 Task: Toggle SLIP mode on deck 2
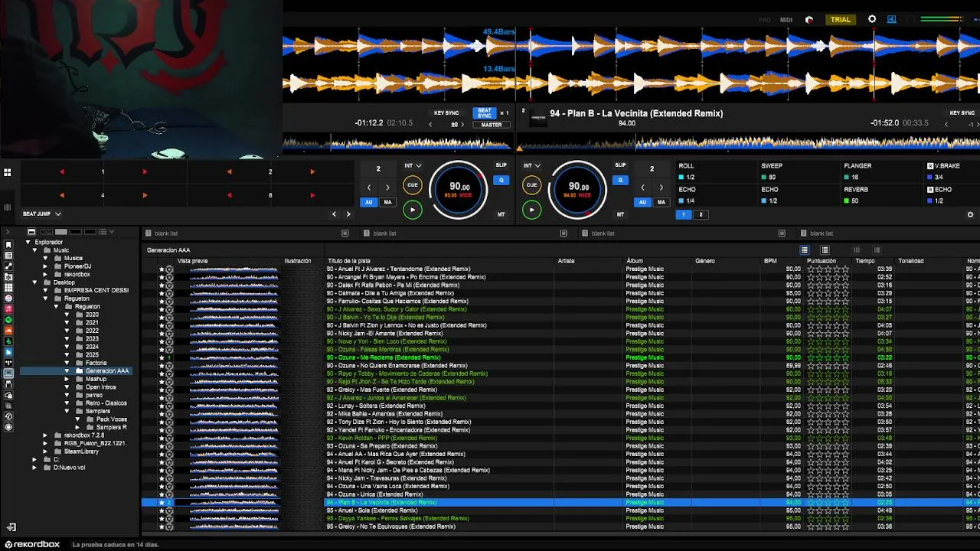click(x=620, y=165)
